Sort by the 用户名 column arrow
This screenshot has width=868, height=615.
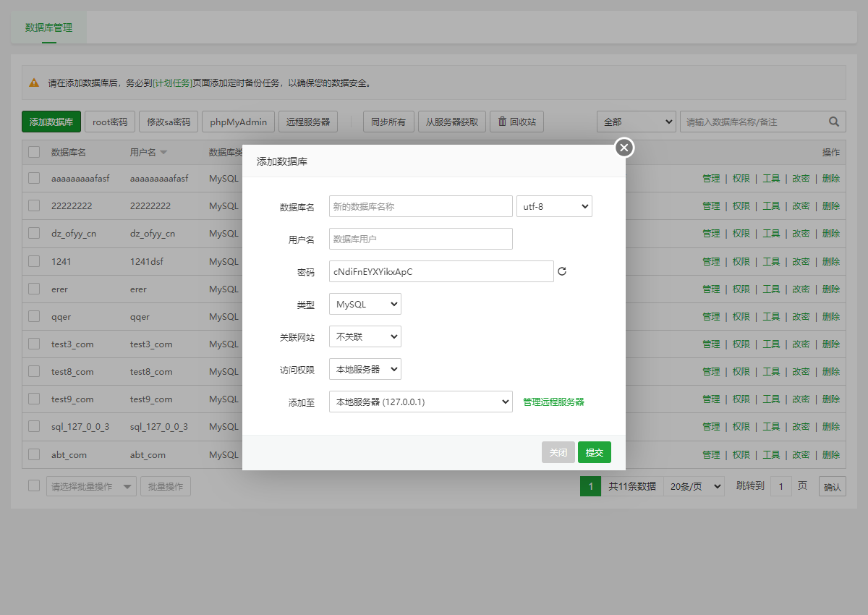point(163,153)
